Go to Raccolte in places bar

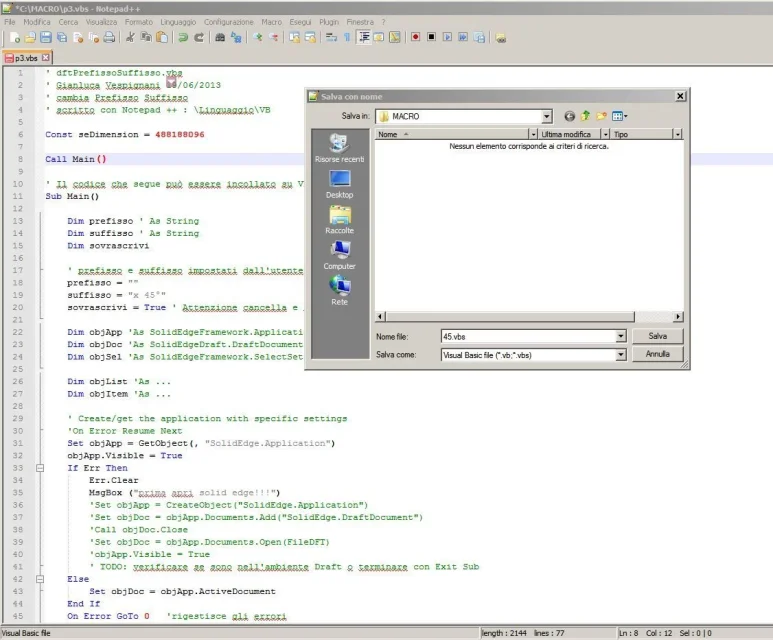pos(339,220)
